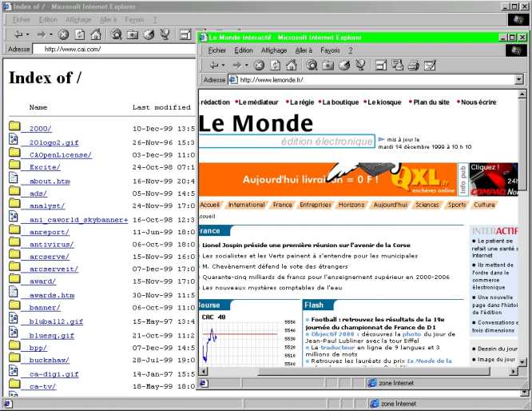Open Edition menu in Le Monde window
The image size is (532, 411).
tap(244, 50)
